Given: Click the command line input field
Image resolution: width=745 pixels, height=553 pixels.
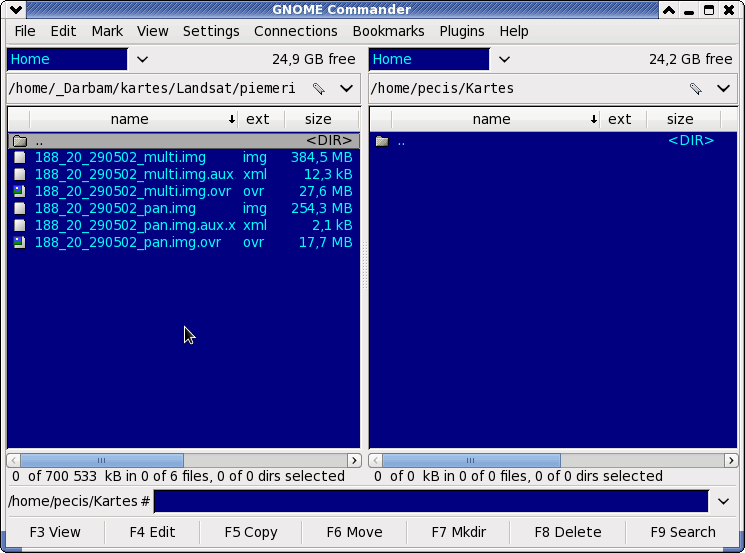Looking at the screenshot, I should (431, 502).
